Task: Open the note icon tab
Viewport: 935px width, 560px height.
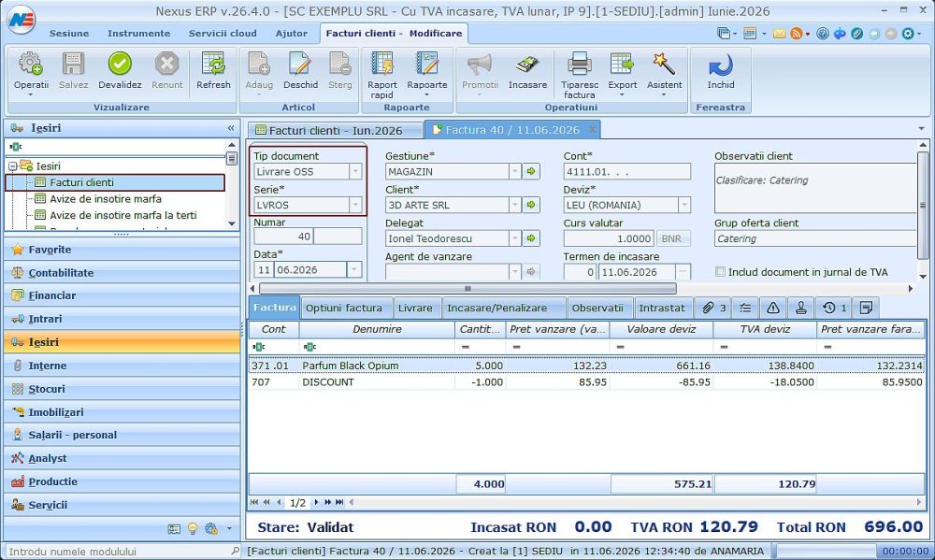Action: 866,308
